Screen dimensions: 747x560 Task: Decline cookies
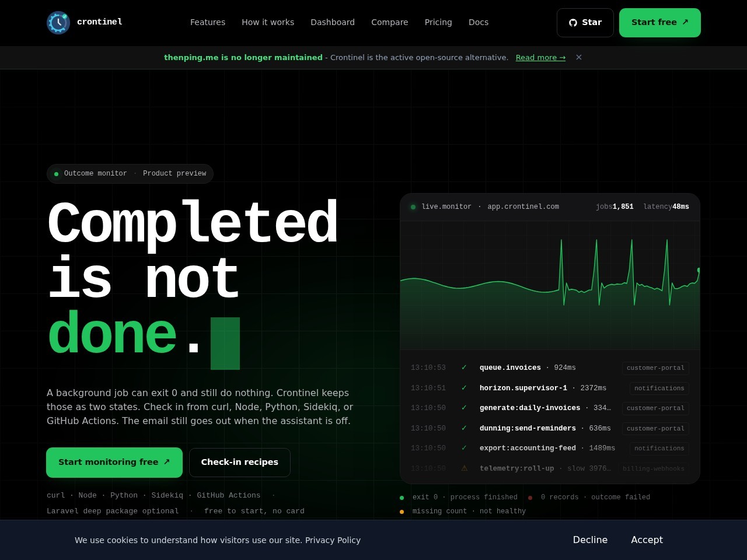click(590, 540)
